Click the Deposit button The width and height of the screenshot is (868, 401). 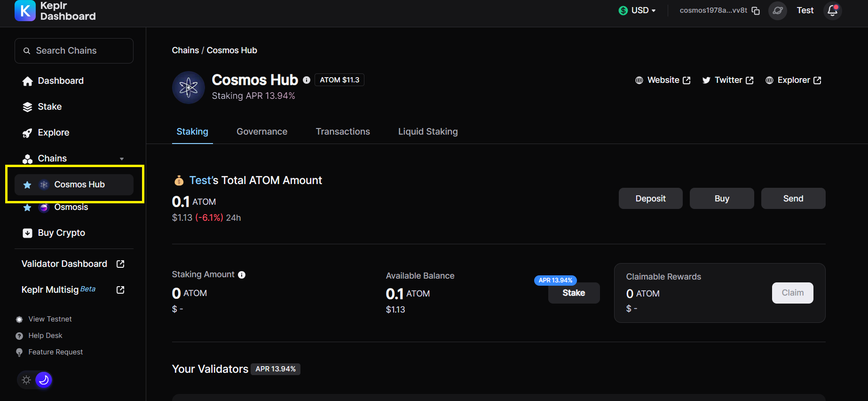(650, 199)
